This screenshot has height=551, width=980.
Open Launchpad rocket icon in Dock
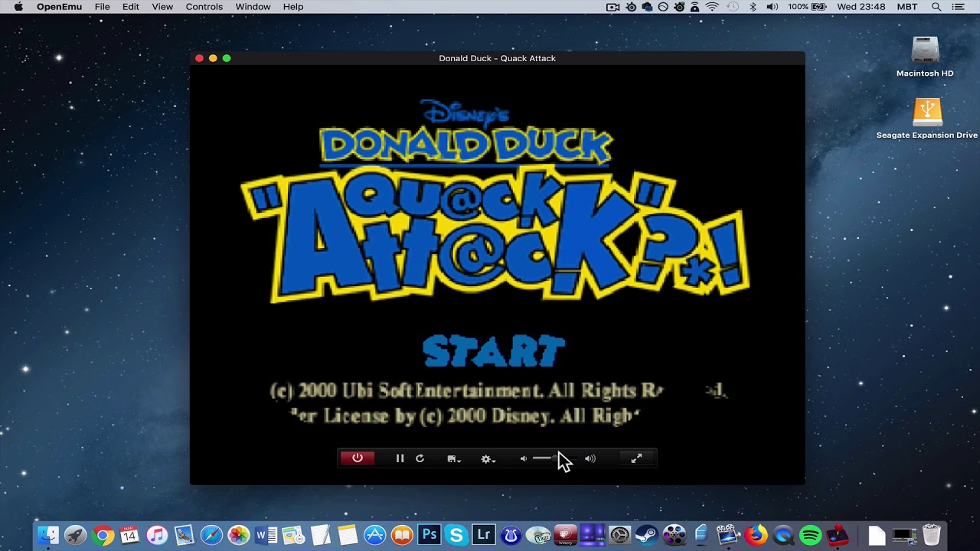tap(75, 535)
